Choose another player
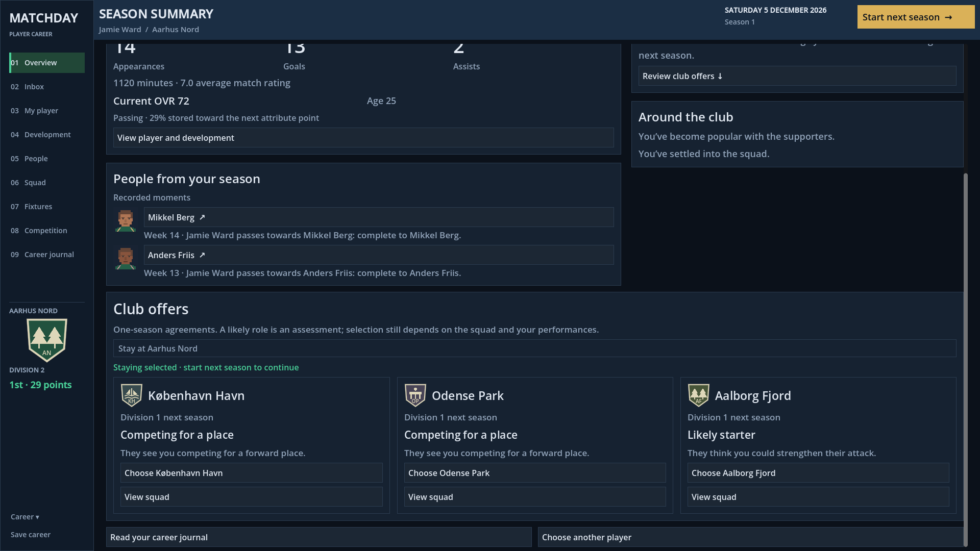This screenshot has width=980, height=551. pos(750,537)
